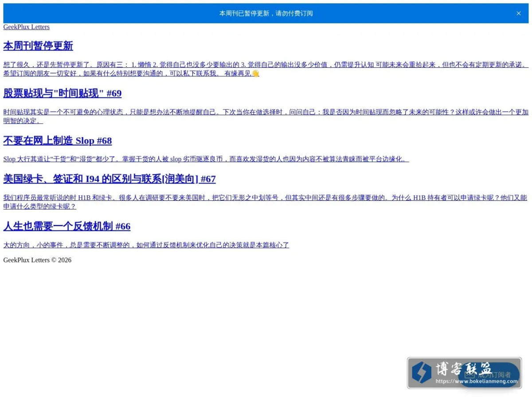Open the post titled 本周刊暂停更新

(x=38, y=46)
